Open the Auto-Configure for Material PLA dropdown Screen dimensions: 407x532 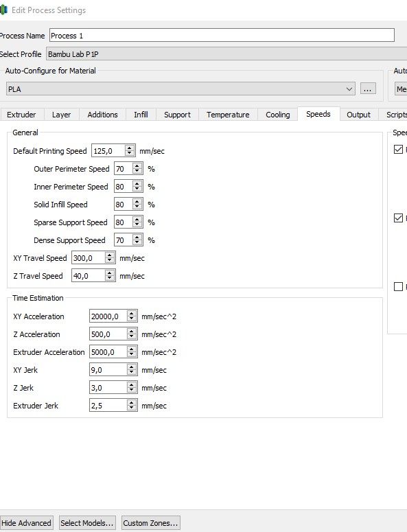(181, 89)
